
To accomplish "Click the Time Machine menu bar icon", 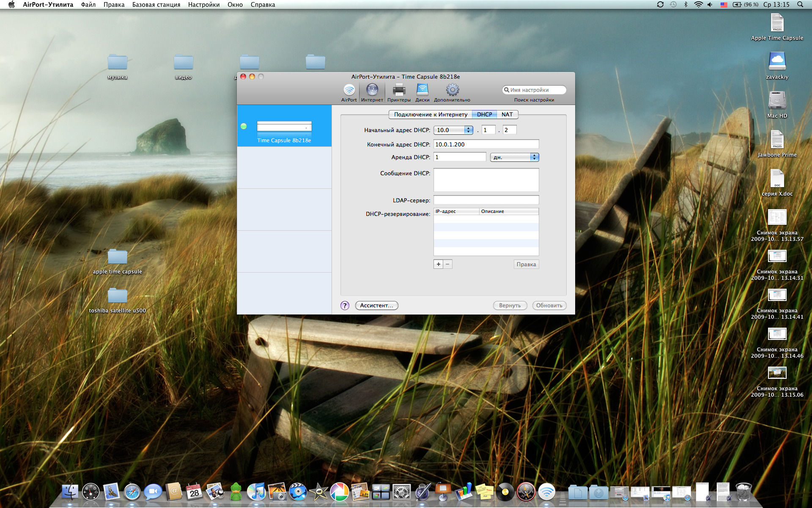I will pyautogui.click(x=673, y=5).
